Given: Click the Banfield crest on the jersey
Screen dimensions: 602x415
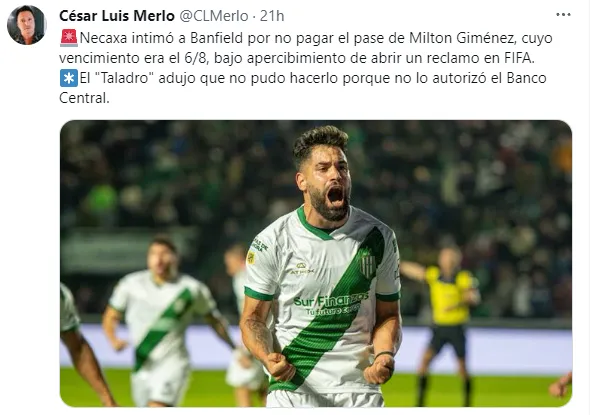Looking at the screenshot, I should (x=367, y=264).
